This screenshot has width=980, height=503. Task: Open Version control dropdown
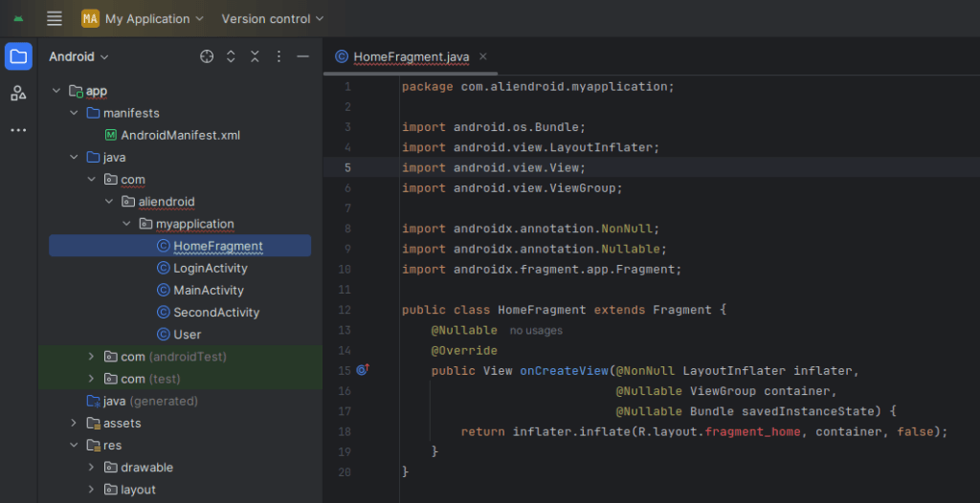pos(273,19)
